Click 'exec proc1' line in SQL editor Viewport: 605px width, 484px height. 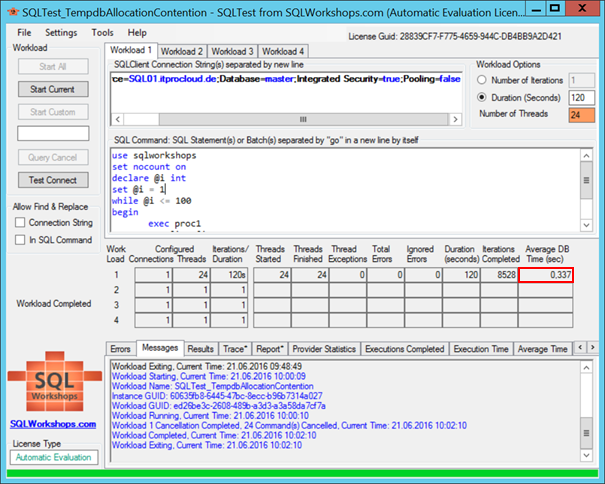tap(174, 223)
